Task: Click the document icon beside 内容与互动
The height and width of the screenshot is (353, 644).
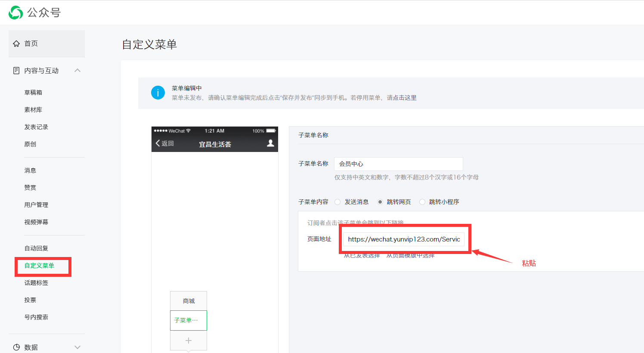Action: [x=16, y=71]
